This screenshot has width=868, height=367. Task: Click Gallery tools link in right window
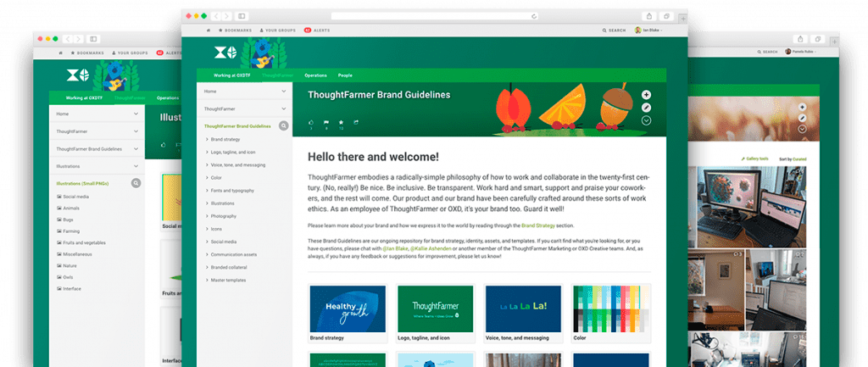coord(755,158)
